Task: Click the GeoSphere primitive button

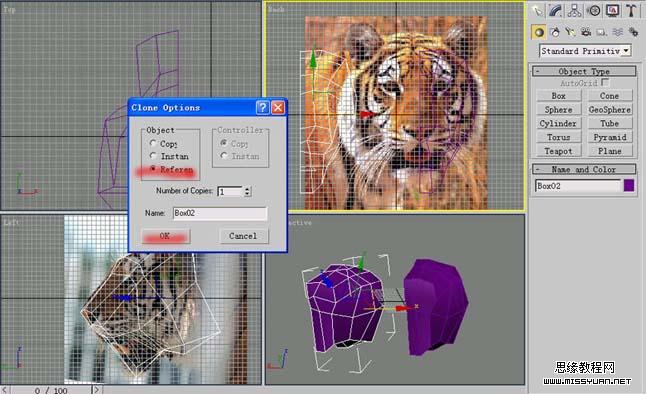Action: 610,110
